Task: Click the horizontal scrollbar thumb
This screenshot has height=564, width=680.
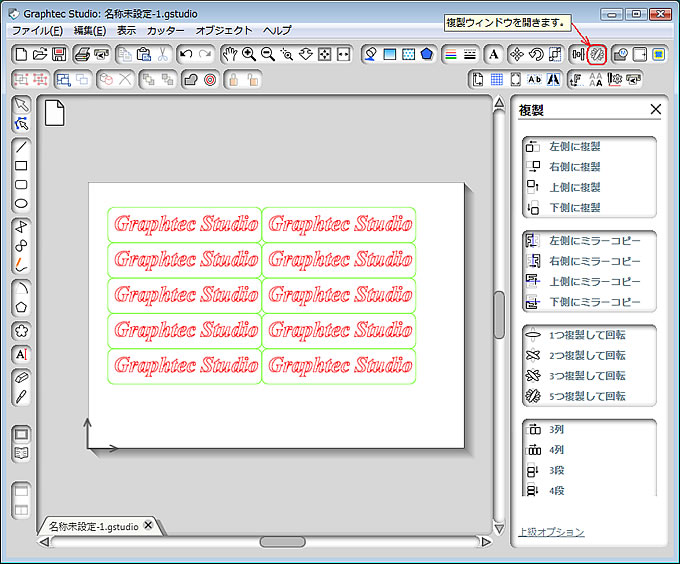Action: [x=283, y=542]
